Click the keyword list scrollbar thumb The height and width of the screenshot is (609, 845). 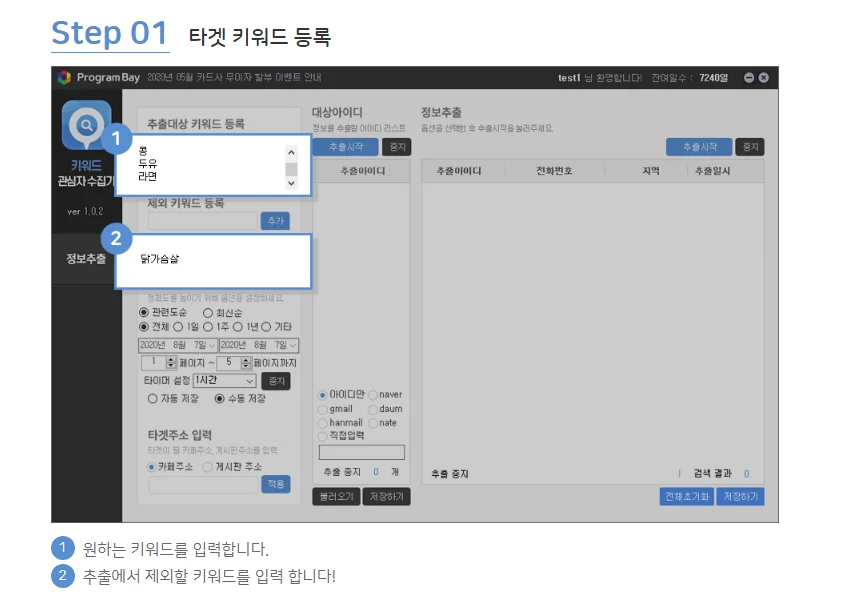click(291, 169)
